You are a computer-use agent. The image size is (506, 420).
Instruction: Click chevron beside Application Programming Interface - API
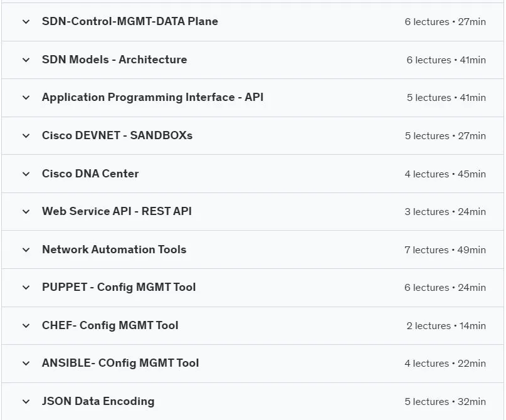pyautogui.click(x=26, y=97)
